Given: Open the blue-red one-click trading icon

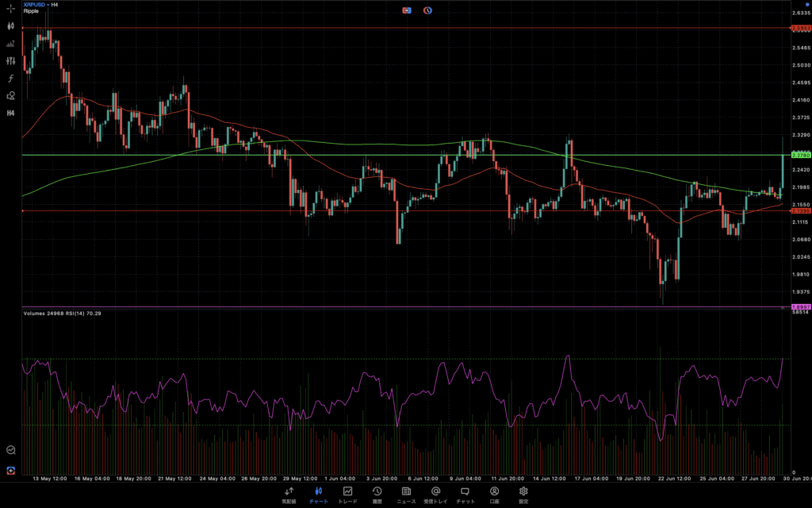Looking at the screenshot, I should pyautogui.click(x=11, y=471).
